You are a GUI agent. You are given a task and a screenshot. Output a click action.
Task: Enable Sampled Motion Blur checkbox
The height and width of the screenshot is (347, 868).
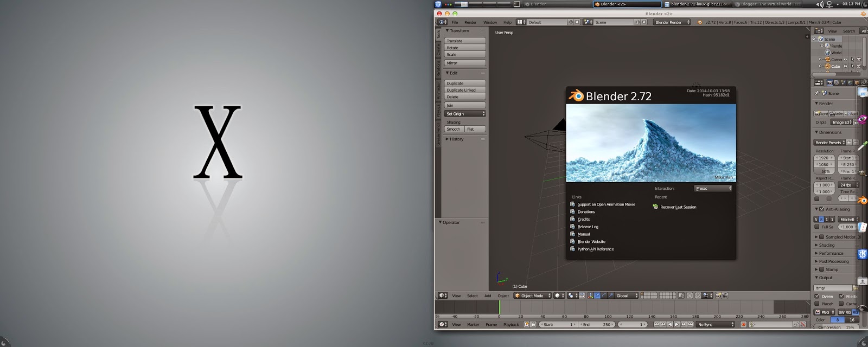pos(822,237)
